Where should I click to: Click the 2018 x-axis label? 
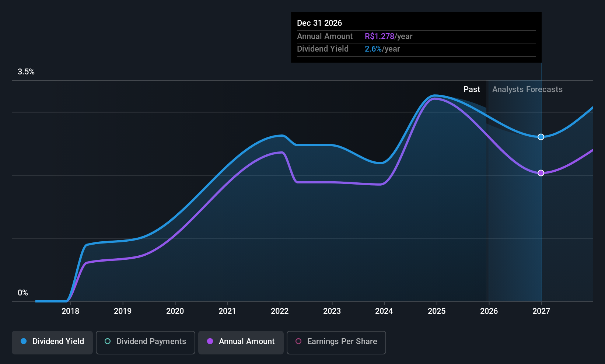[x=70, y=311]
